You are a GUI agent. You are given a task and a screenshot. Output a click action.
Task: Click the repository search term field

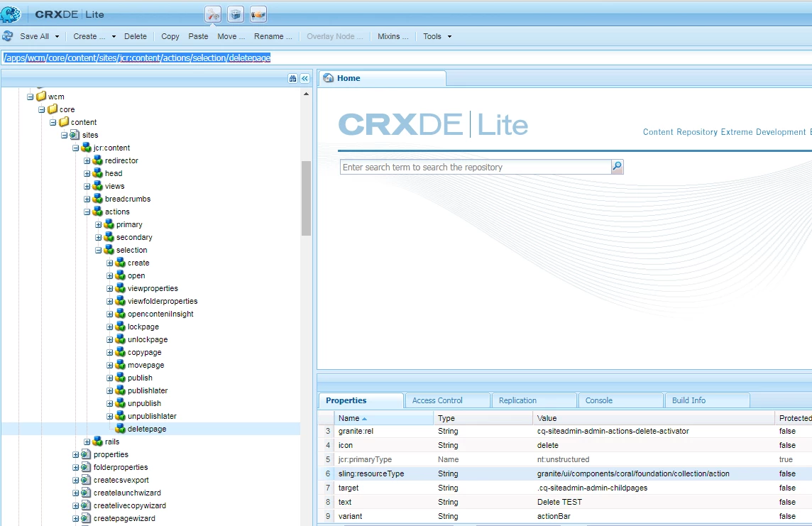[x=476, y=168]
